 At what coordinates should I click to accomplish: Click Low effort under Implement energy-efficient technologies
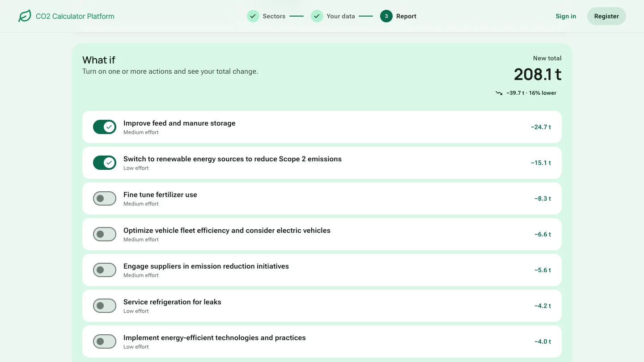click(x=136, y=347)
